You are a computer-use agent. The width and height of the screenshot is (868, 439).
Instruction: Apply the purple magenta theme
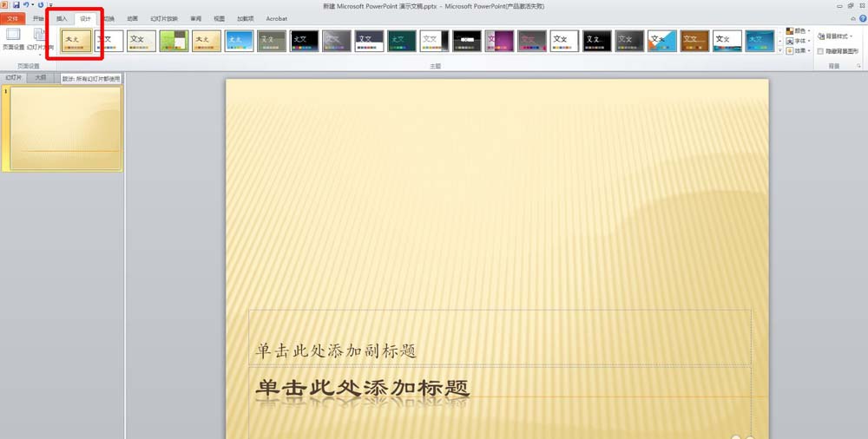coord(499,41)
